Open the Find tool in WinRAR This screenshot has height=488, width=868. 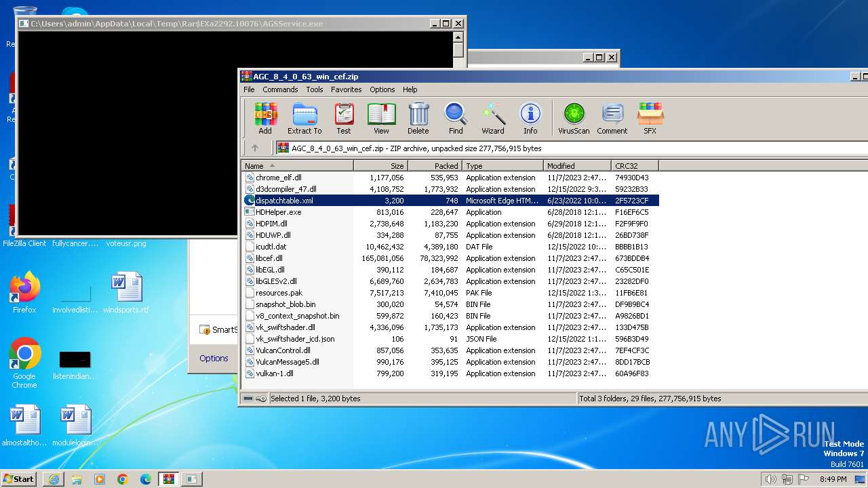456,118
